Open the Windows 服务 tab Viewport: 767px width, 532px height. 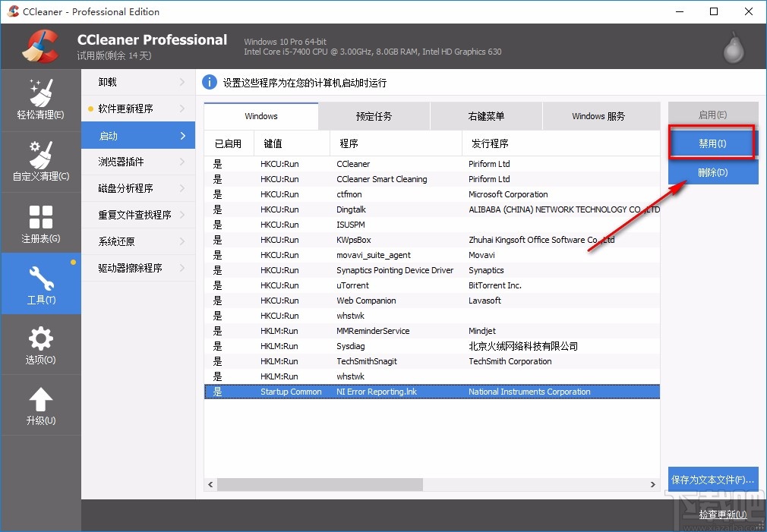pyautogui.click(x=600, y=115)
